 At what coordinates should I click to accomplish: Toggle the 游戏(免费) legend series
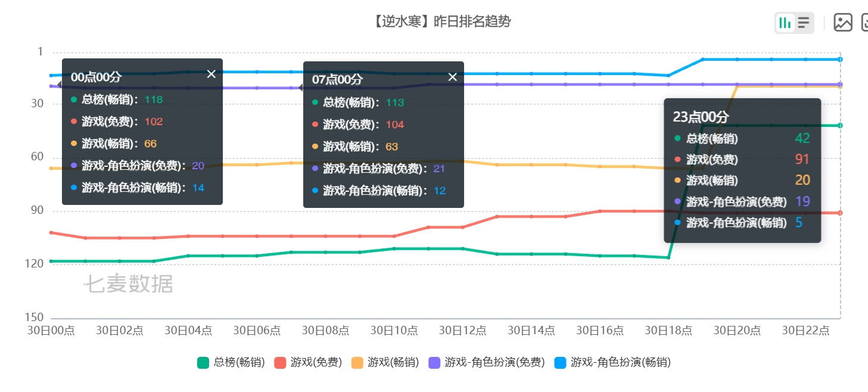click(308, 362)
